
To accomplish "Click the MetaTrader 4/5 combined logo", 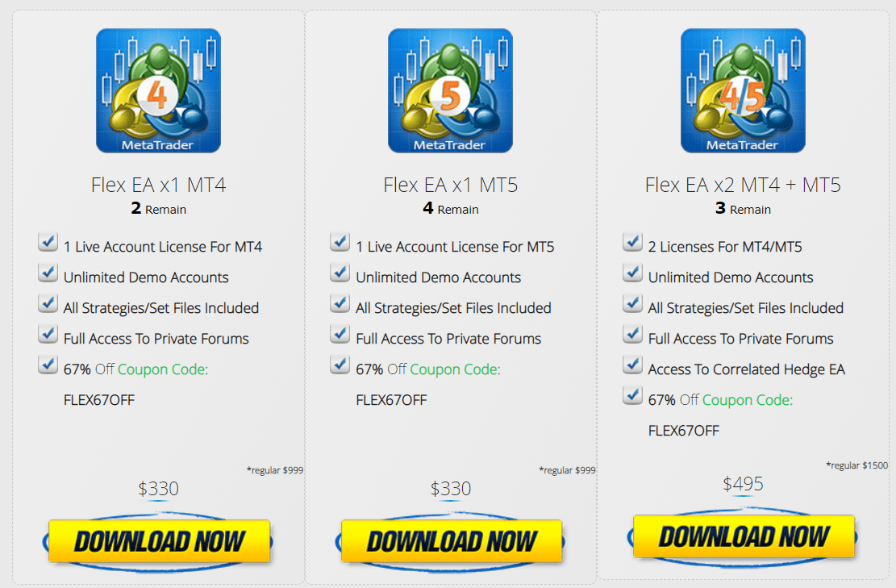I will [743, 91].
